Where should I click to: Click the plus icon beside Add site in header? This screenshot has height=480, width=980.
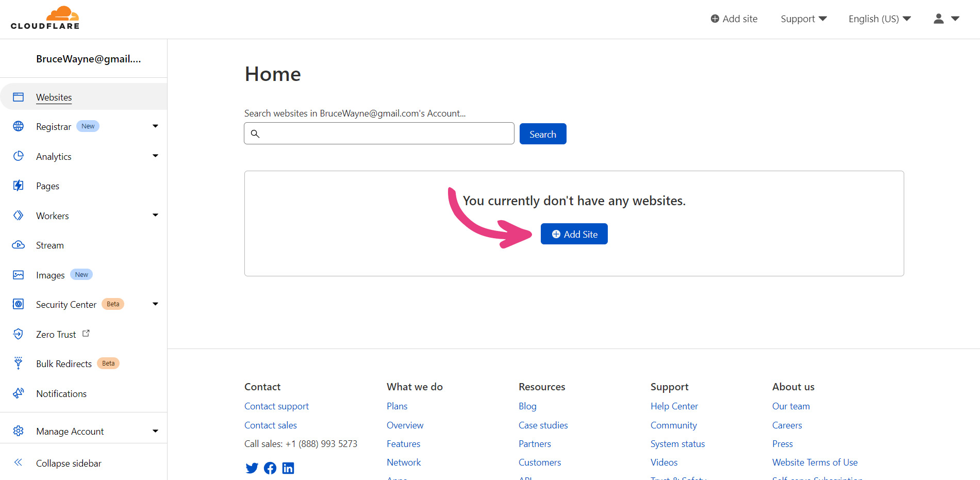click(x=715, y=19)
